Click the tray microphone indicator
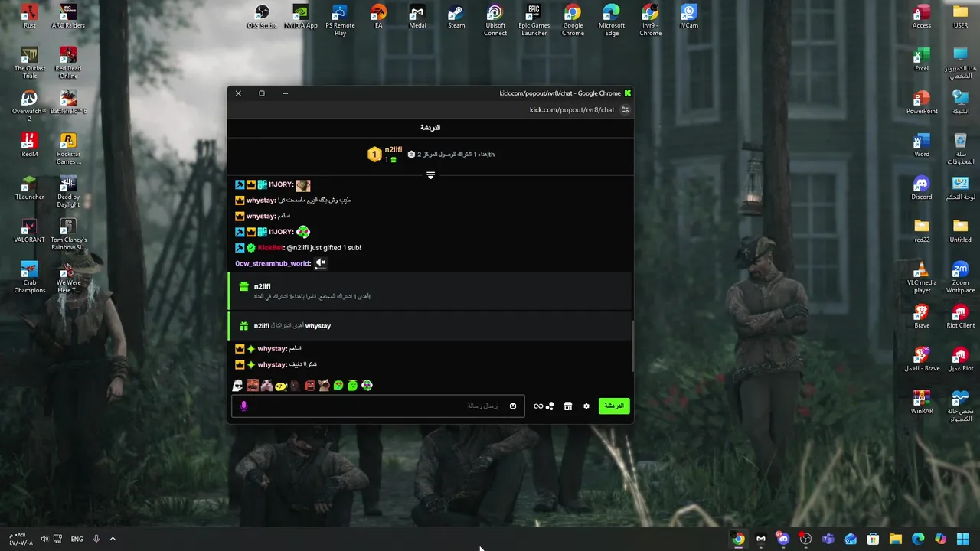 (x=96, y=539)
